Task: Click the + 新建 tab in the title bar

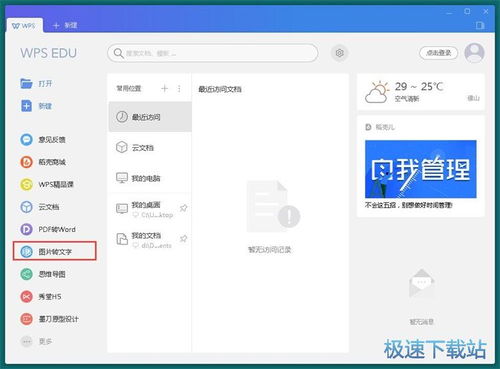Action: [65, 25]
